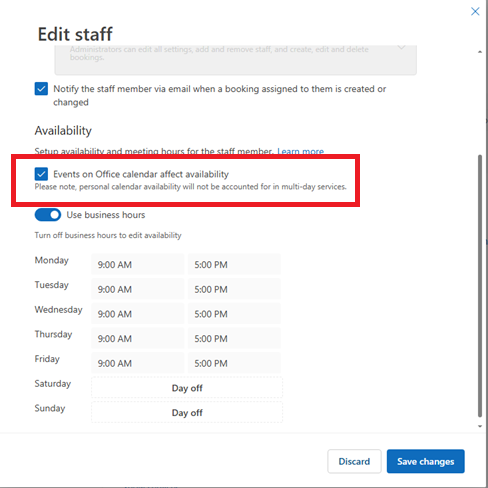
Task: Click the Monday day label
Action: pyautogui.click(x=52, y=260)
